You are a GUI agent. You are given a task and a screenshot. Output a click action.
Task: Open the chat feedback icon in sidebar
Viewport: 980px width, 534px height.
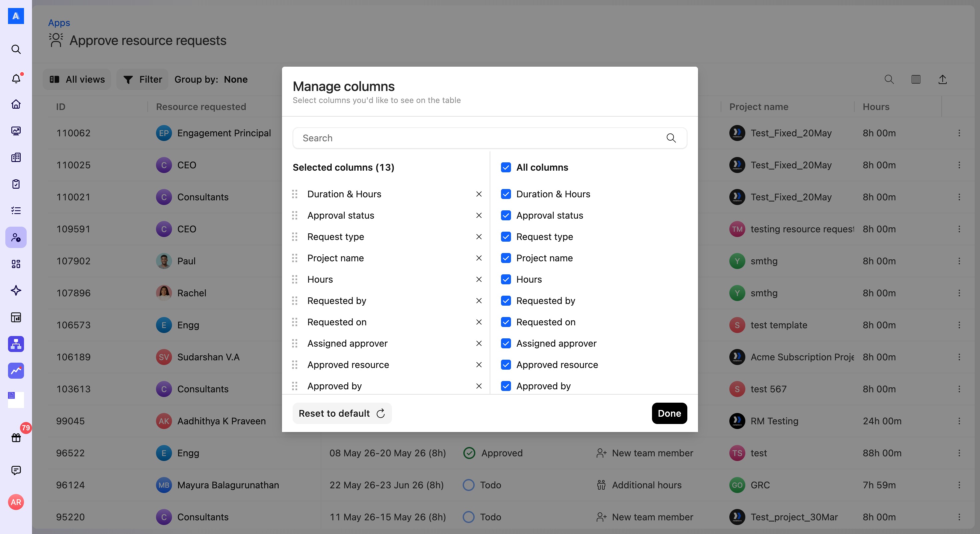pos(16,470)
